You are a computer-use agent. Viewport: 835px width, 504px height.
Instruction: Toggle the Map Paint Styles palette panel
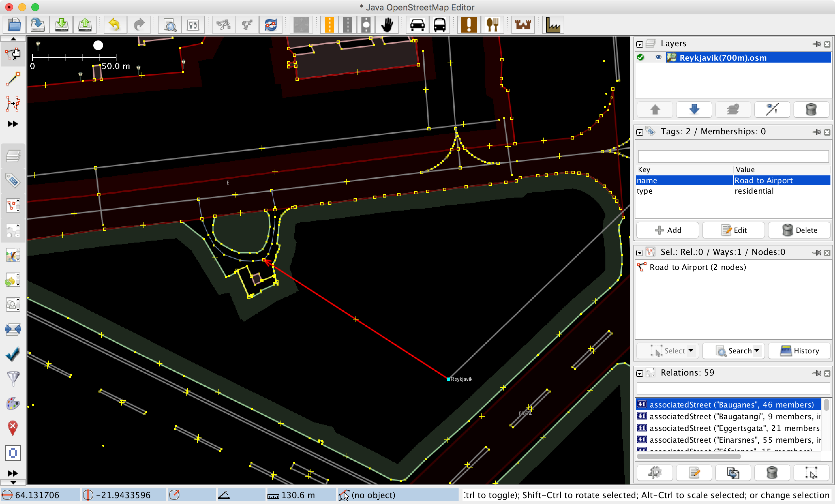coord(13,403)
